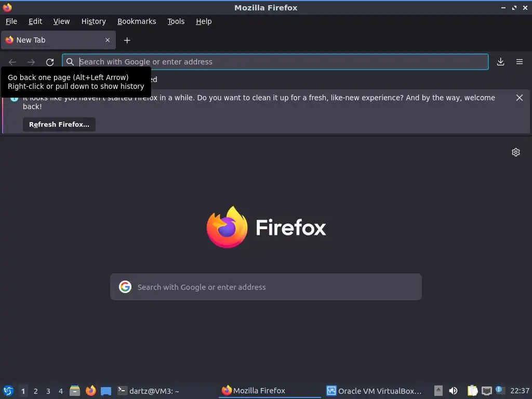The height and width of the screenshot is (399, 532).
Task: Open the History menu
Action: pos(94,21)
